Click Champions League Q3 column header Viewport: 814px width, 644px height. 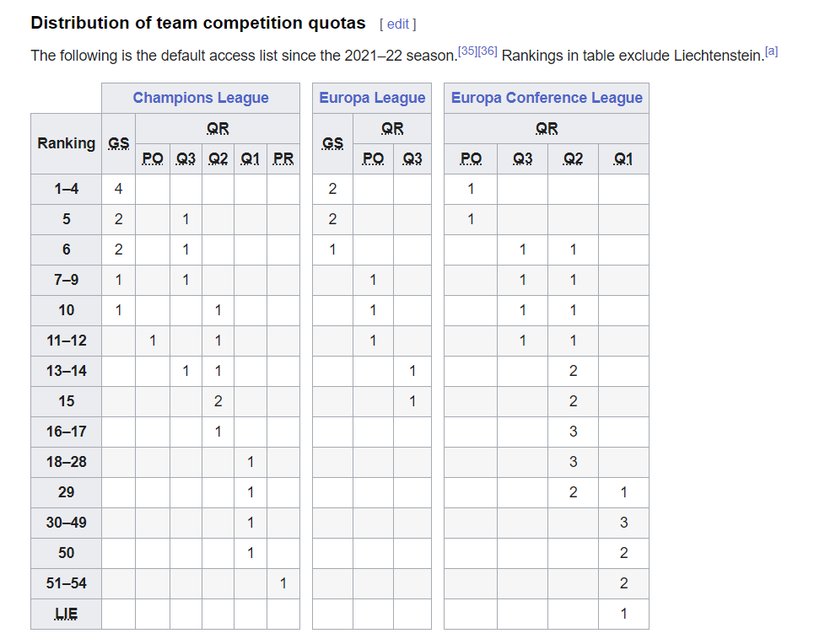pyautogui.click(x=186, y=158)
